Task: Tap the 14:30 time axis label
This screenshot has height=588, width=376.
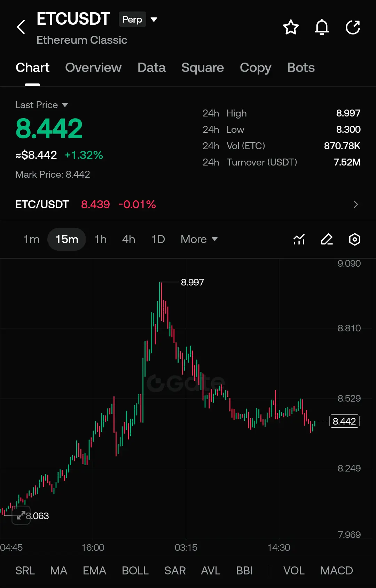Action: (279, 548)
